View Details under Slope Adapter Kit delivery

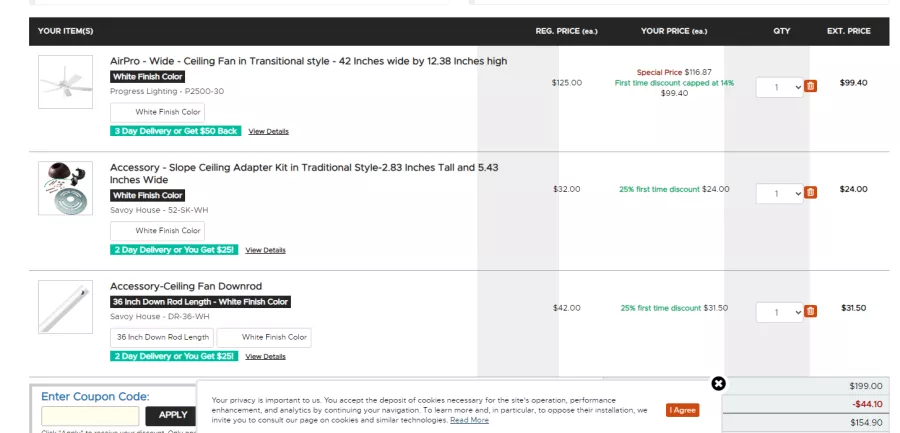coord(265,250)
